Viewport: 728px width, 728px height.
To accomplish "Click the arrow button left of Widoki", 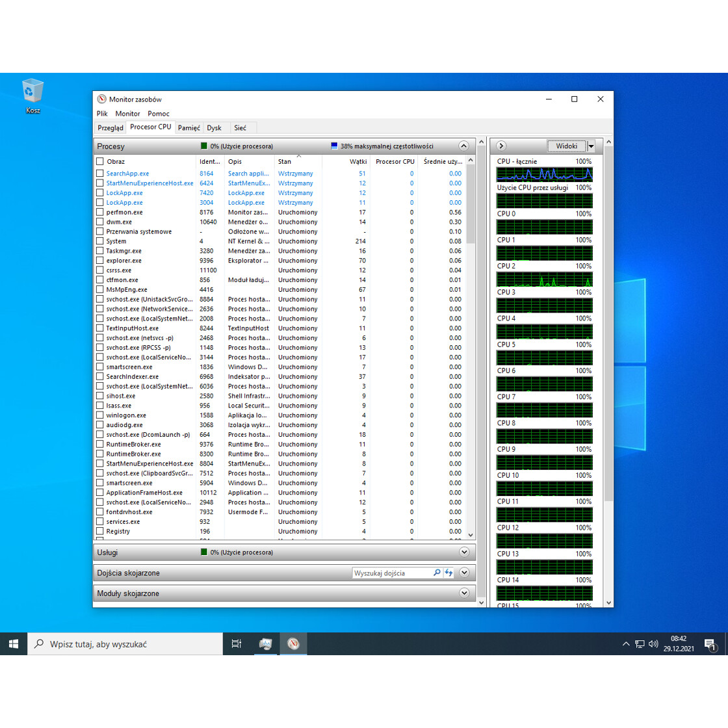I will pos(502,146).
